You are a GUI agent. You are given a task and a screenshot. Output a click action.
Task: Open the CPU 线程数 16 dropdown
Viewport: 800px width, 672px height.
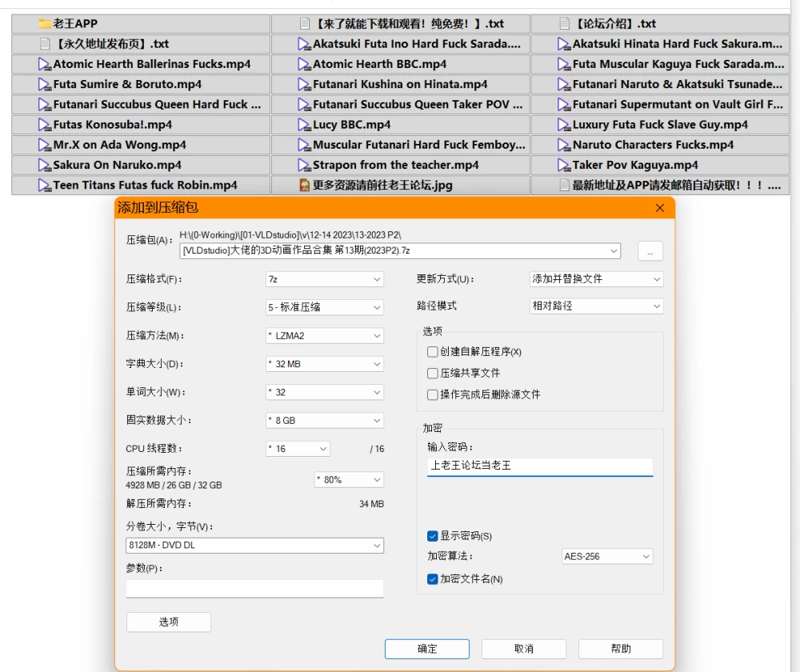298,449
